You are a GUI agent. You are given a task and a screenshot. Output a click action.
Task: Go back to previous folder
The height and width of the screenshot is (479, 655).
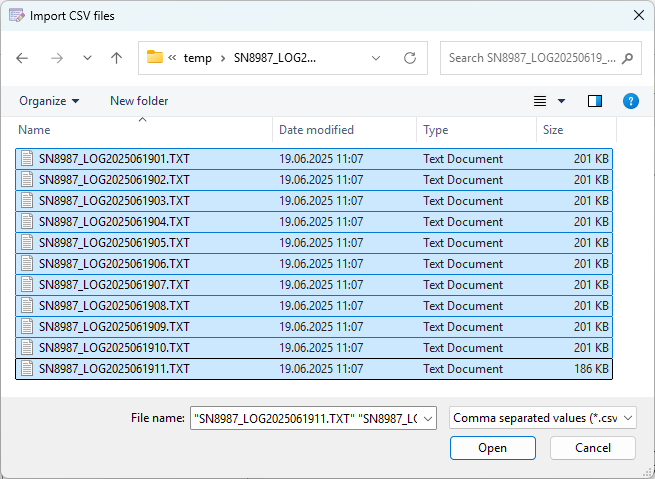click(22, 58)
